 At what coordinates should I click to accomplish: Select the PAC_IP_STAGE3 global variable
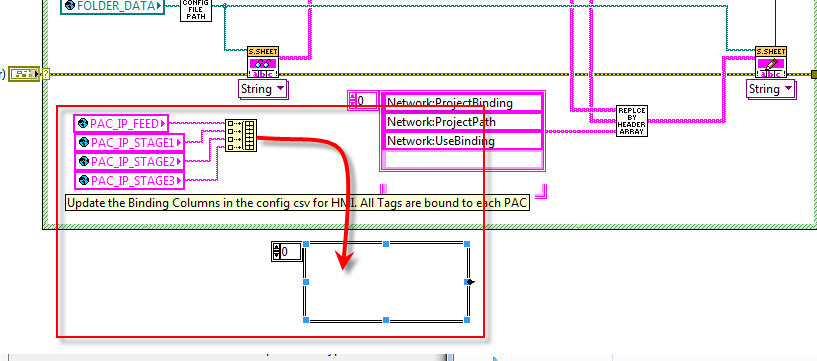(x=130, y=181)
